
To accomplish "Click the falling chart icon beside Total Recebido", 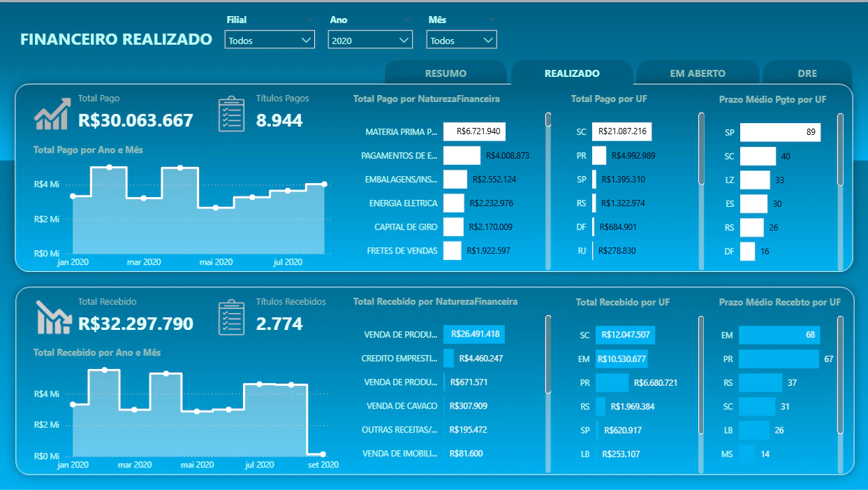I will [x=52, y=317].
